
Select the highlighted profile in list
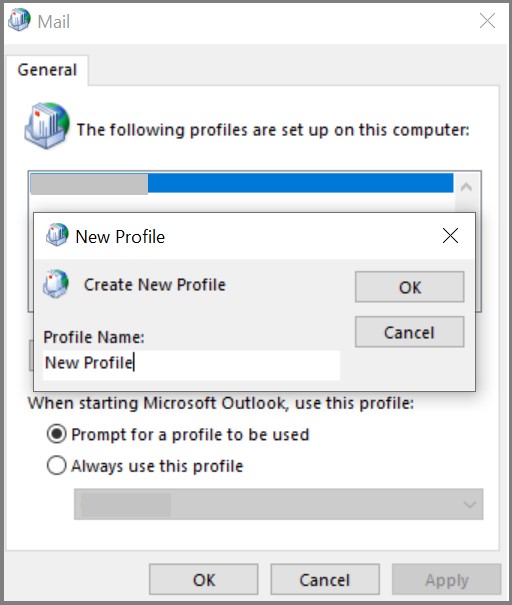[x=242, y=183]
